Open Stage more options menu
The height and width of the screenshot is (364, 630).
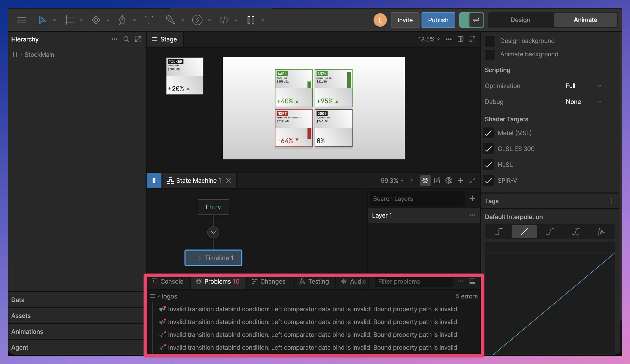[449, 39]
